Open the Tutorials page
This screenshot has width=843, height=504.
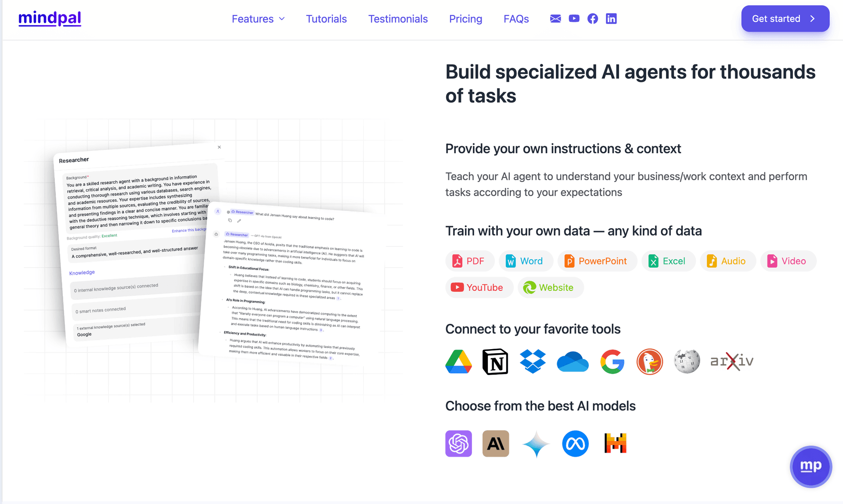(x=326, y=19)
